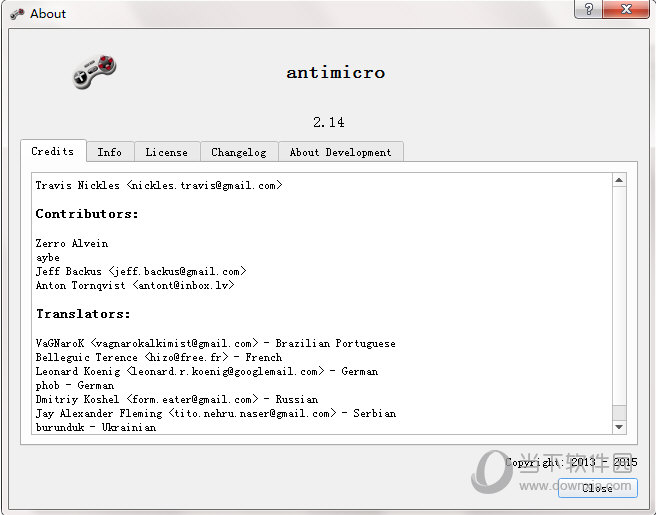Screen dimensions: 656x515
Task: Click the 2.14 version number
Action: point(329,122)
